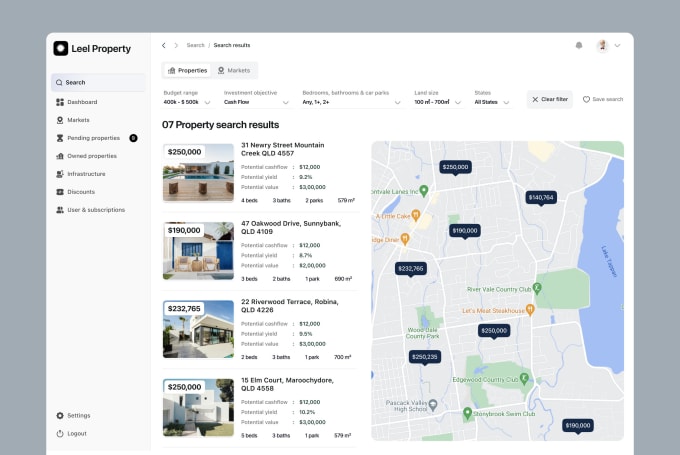Image resolution: width=680 pixels, height=455 pixels.
Task: Click the $232,765 map price marker
Action: click(411, 269)
